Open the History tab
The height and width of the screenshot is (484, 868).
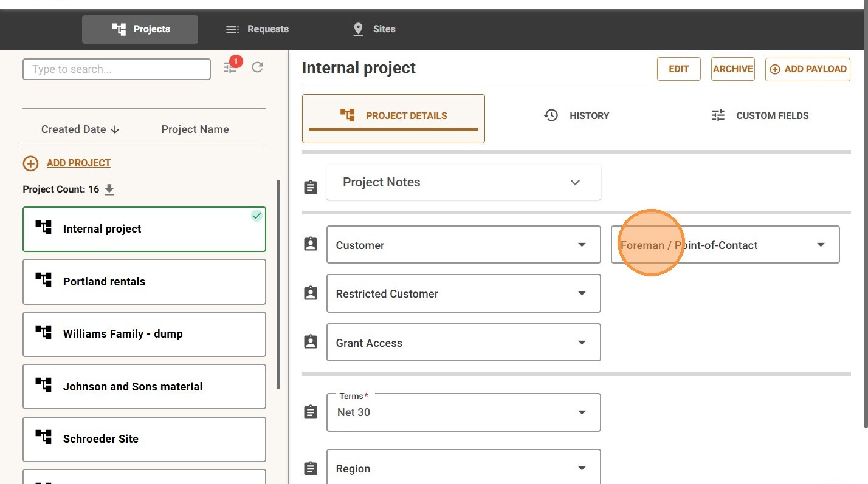click(576, 115)
